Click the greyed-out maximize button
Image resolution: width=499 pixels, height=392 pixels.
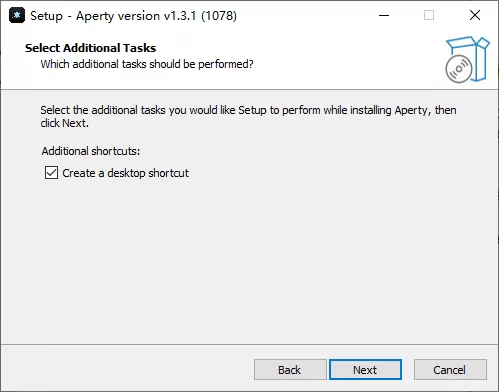[429, 15]
